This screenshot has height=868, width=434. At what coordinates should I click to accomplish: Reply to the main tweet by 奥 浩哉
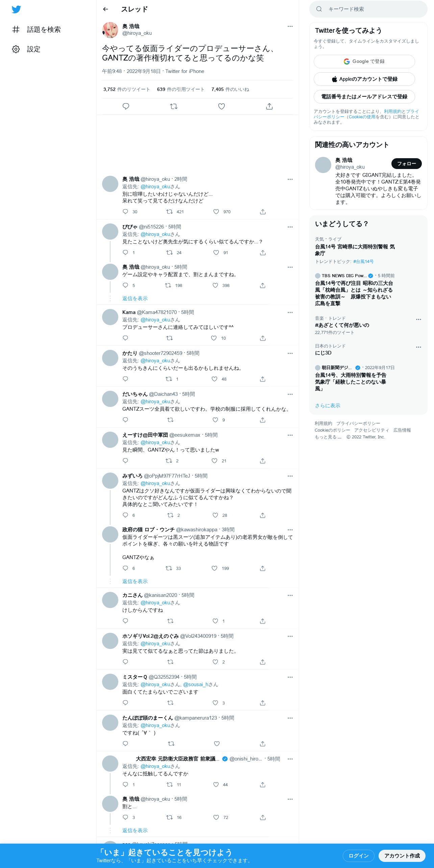click(x=126, y=106)
